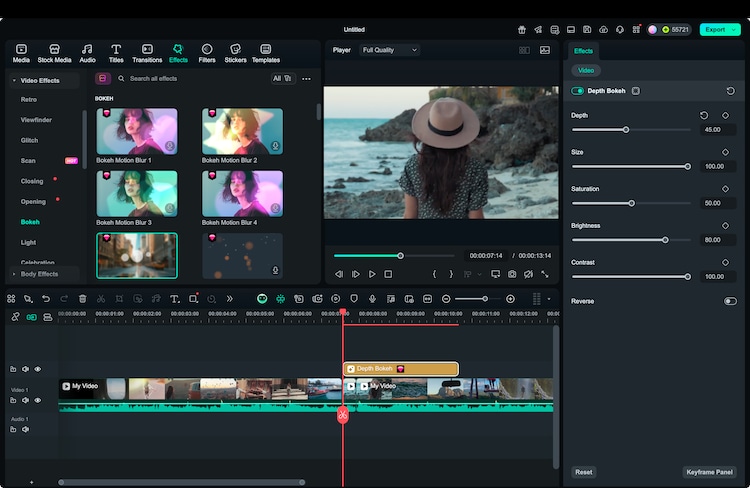Screen dimensions: 750x488
Task: Hide the Video 1 track
Action: (38, 400)
